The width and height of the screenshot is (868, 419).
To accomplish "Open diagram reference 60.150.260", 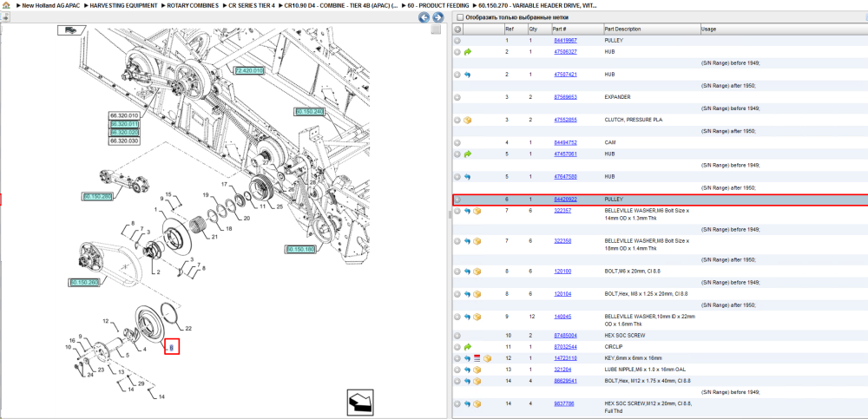I will coord(85,283).
